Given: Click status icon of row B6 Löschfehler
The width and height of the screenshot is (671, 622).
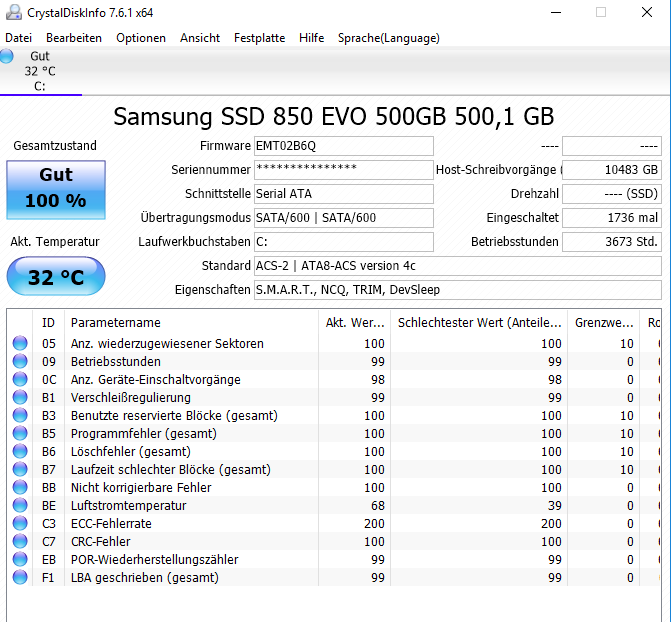Looking at the screenshot, I should [x=20, y=451].
